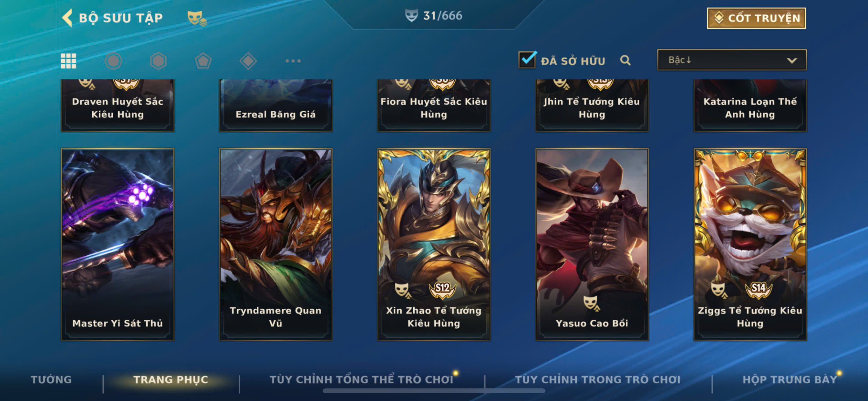
Task: Open the skin mask coins icon
Action: coord(197,18)
